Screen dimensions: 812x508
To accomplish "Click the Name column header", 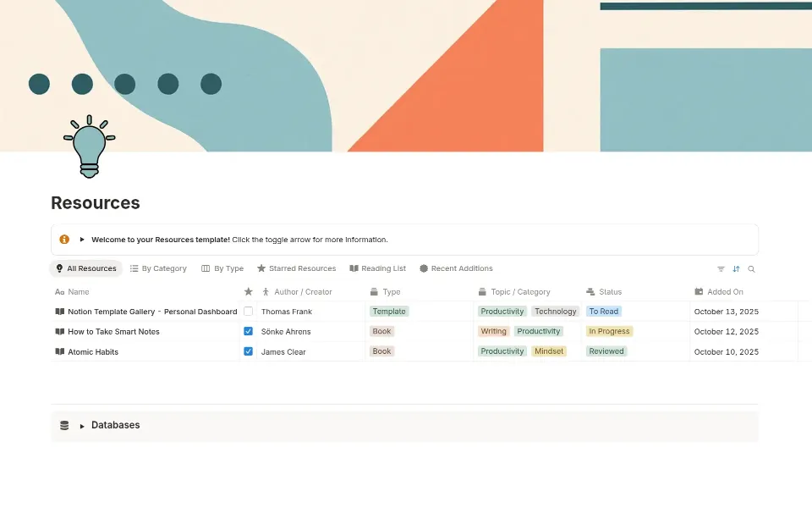I will pyautogui.click(x=72, y=292).
